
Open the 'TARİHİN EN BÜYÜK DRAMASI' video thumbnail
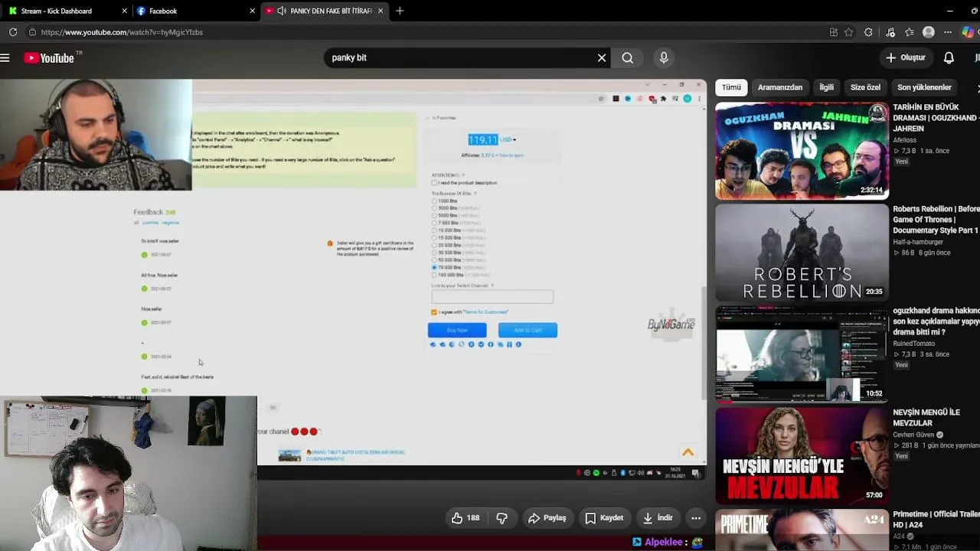pyautogui.click(x=802, y=151)
